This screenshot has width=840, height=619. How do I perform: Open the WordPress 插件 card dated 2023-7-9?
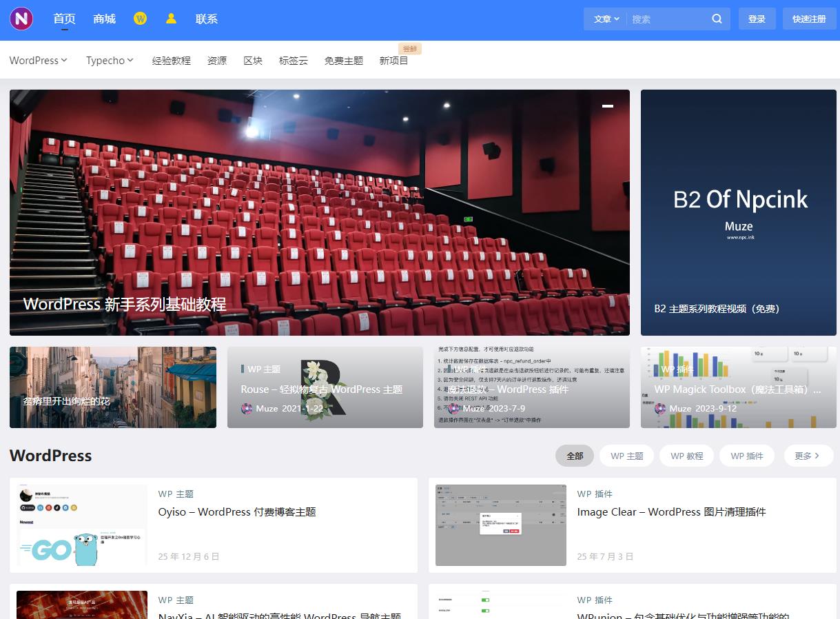pyautogui.click(x=532, y=387)
